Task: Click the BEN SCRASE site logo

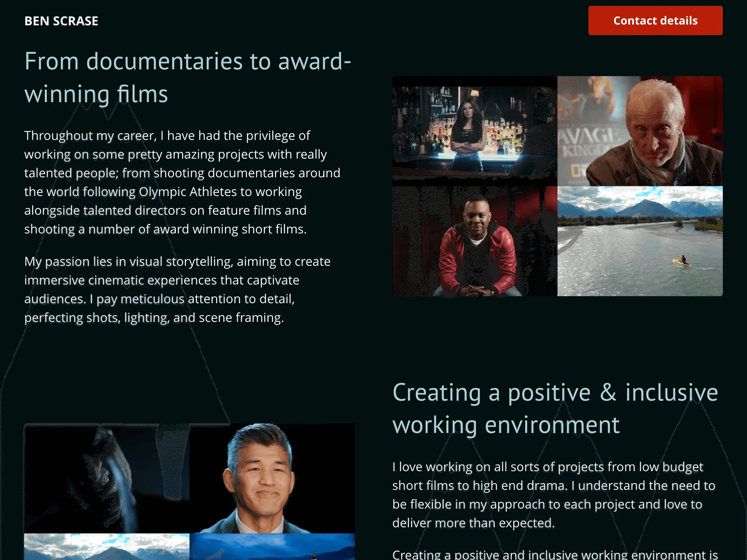Action: pos(61,21)
